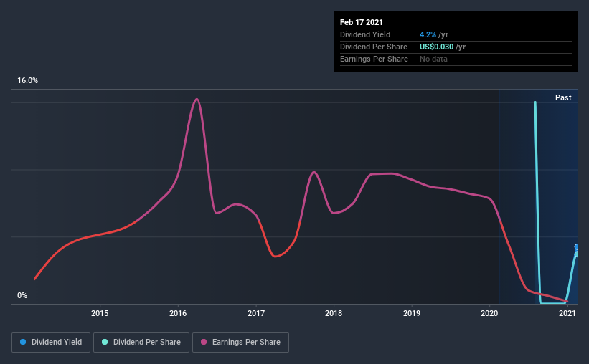
Task: Click the Past region label
Action: tap(563, 97)
